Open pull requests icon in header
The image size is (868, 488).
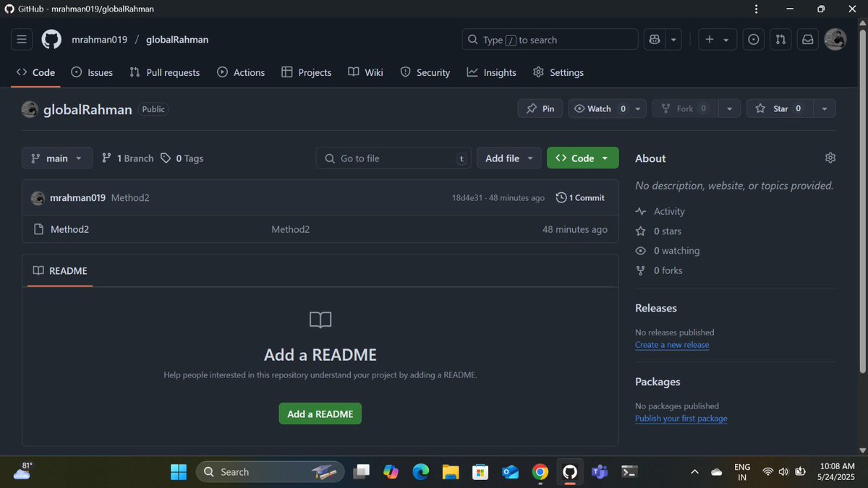pyautogui.click(x=780, y=40)
